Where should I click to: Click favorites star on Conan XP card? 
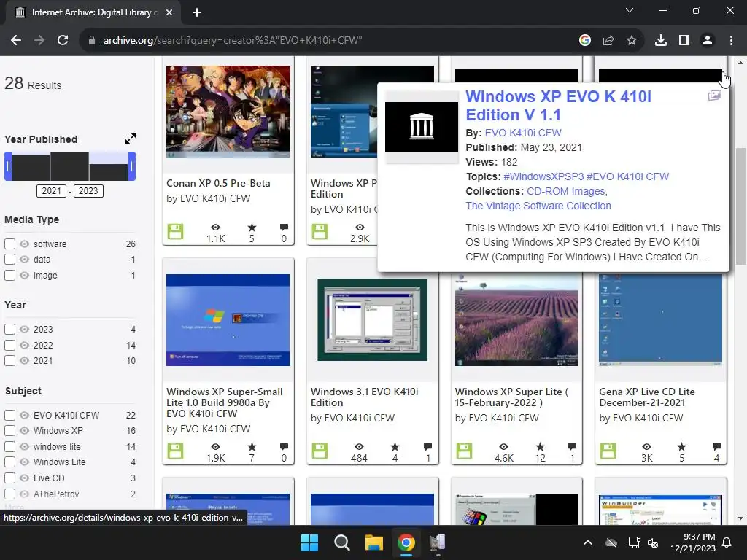(252, 227)
